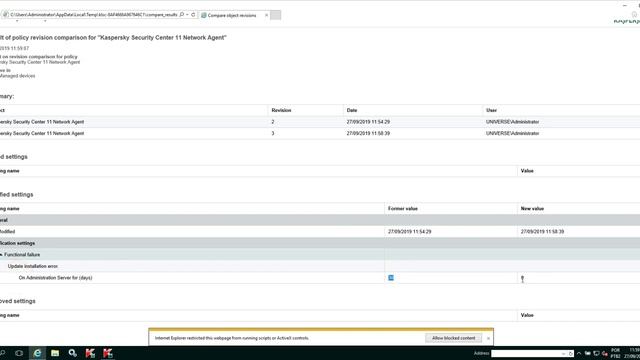
Task: Click UNIVERSE\Administrator in revision 3 row
Action: (512, 133)
